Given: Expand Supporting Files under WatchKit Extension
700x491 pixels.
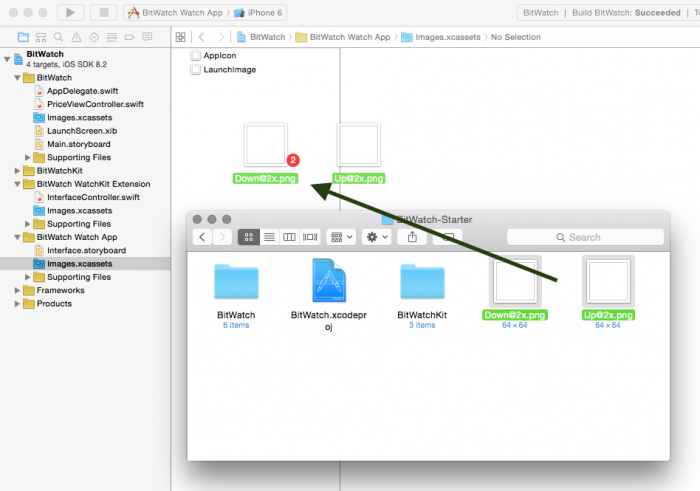Looking at the screenshot, I should click(x=27, y=224).
